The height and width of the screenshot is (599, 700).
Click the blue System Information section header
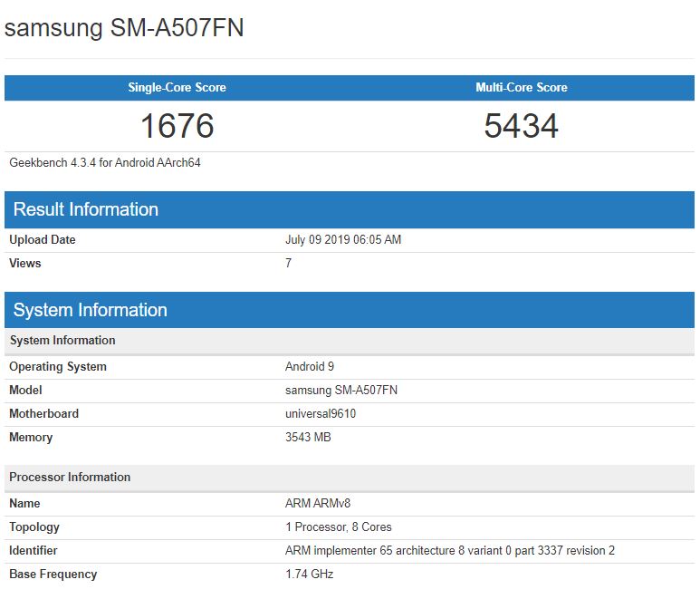point(91,310)
